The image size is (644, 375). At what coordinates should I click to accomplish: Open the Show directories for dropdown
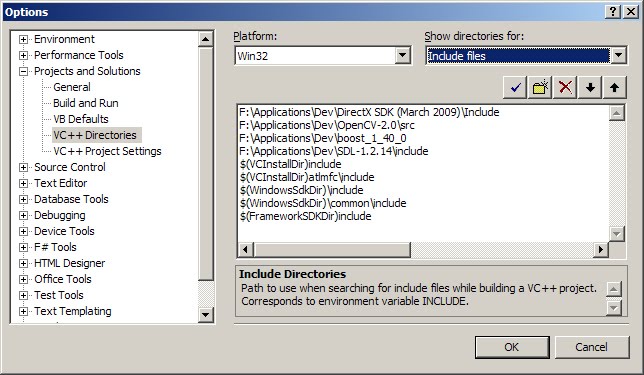619,55
